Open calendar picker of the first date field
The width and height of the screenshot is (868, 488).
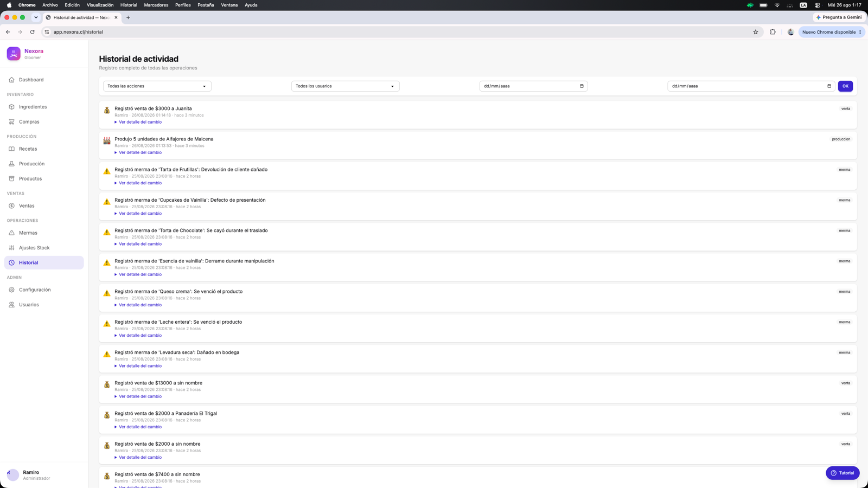pos(582,86)
